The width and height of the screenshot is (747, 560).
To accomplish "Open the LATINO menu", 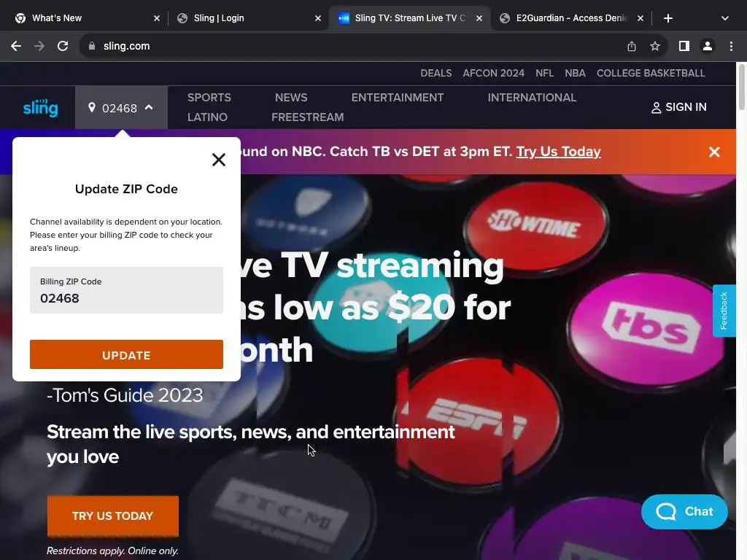I will (207, 117).
